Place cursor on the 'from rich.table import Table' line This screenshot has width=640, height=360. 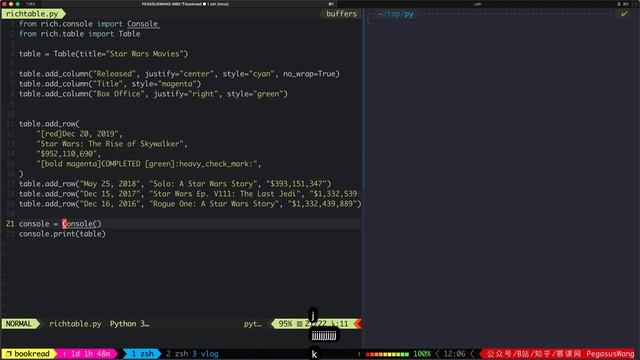[80, 34]
